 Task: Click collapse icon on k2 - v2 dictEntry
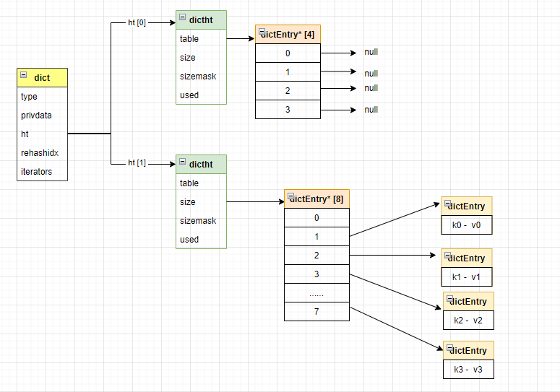(x=449, y=300)
